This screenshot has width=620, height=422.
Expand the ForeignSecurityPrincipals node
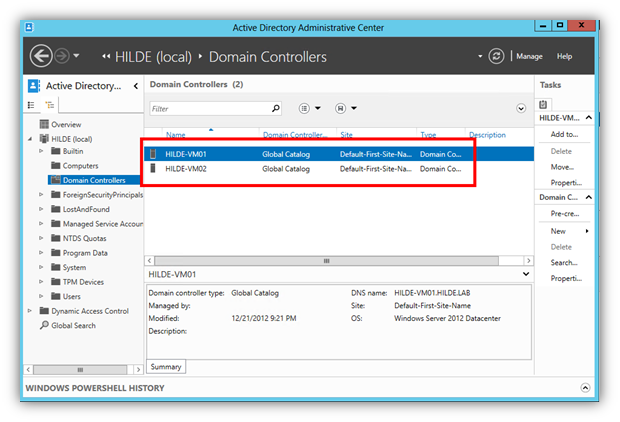click(41, 195)
